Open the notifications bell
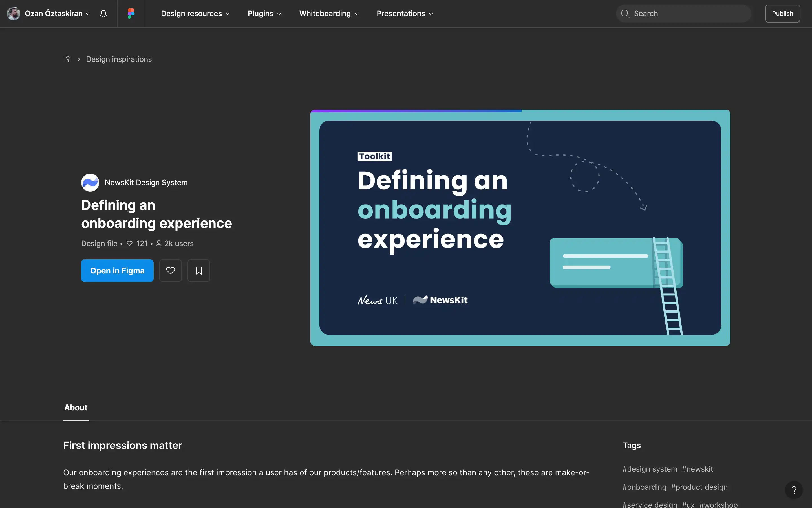 click(x=103, y=14)
